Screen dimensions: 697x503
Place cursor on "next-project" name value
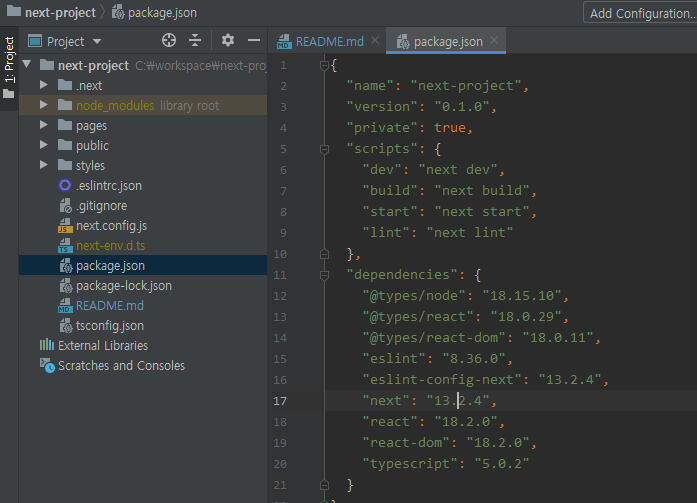pos(466,85)
